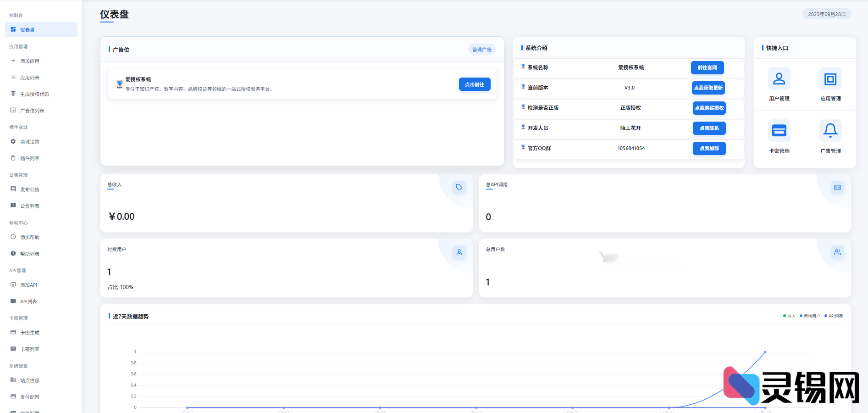The image size is (868, 413).
Task: Toggle the 新增用户 series in chart legend
Action: pyautogui.click(x=809, y=316)
